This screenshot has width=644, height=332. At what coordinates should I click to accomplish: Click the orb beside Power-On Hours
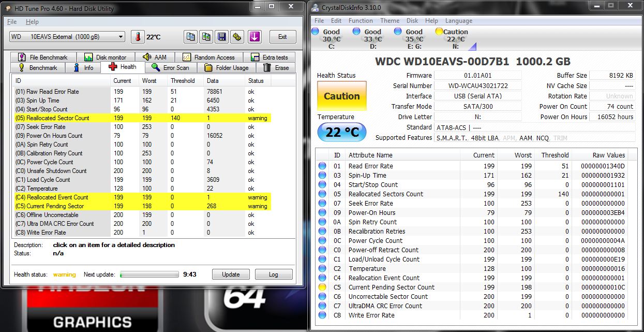pyautogui.click(x=322, y=213)
